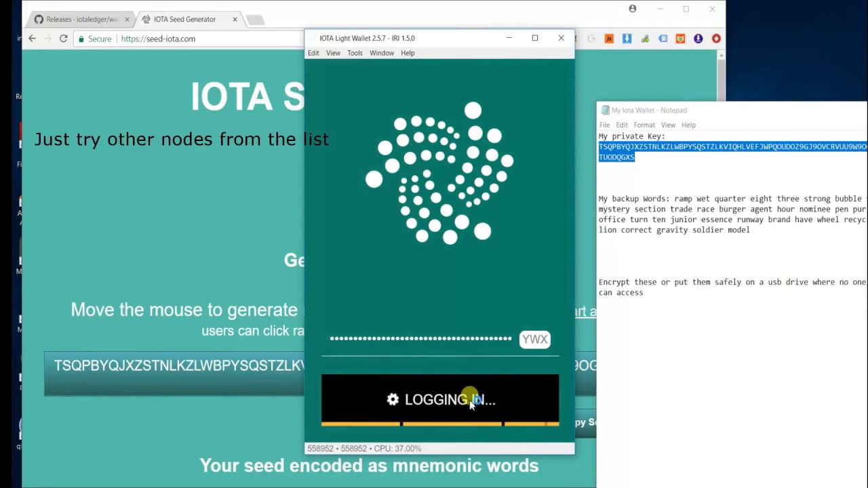Minimize the IOTA Light Wallet window

click(509, 38)
